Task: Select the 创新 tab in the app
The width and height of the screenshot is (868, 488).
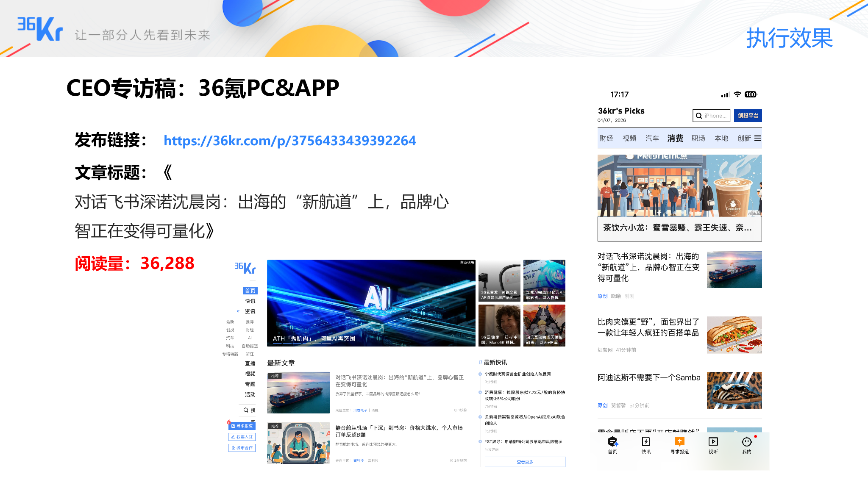Action: pyautogui.click(x=744, y=139)
